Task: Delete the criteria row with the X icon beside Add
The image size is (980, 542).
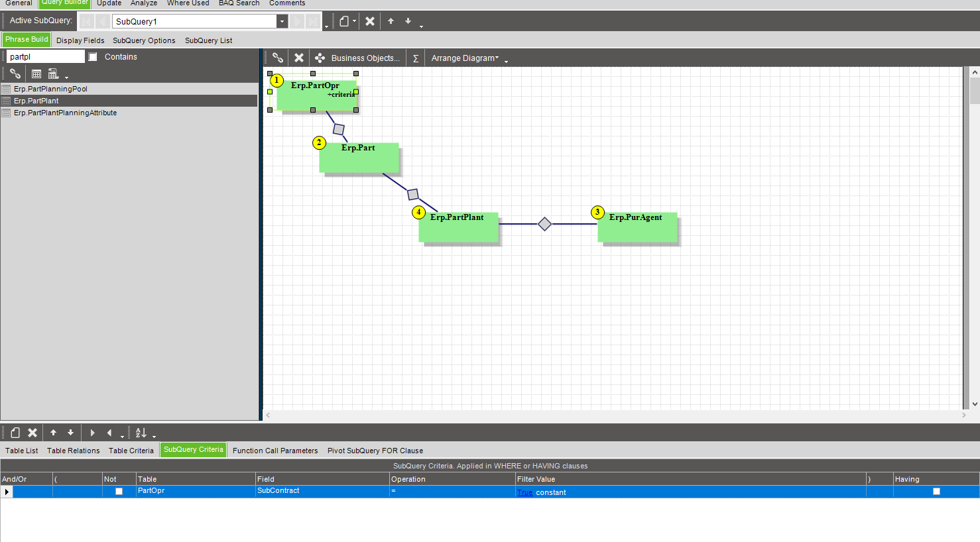Action: [x=32, y=433]
